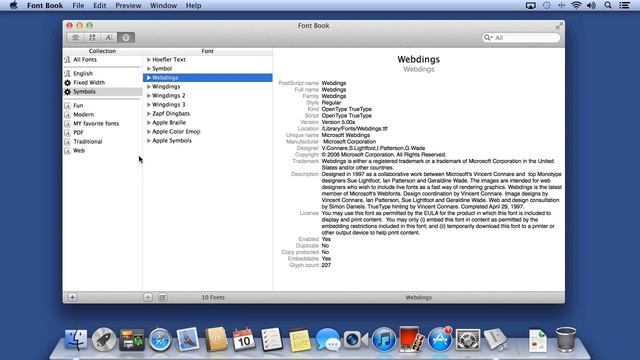Expand the Webdings font family triangle
The height and width of the screenshot is (360, 640).
pos(149,78)
